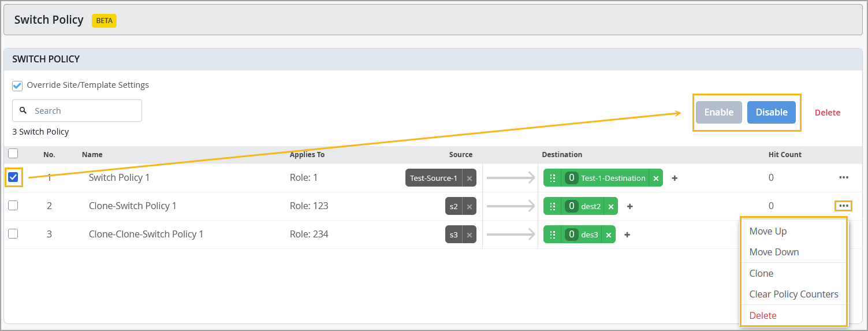Choose Clone from the context menu
This screenshot has width=868, height=331.
click(x=761, y=273)
